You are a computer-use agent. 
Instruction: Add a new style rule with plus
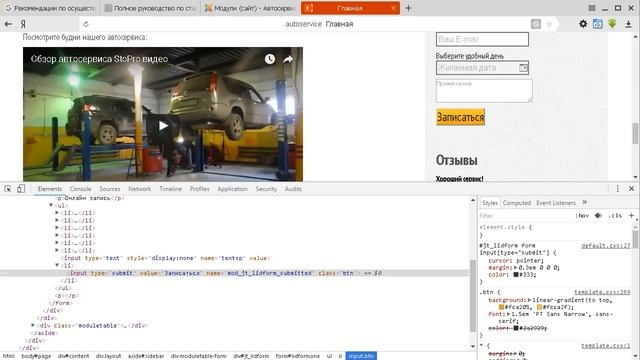point(631,216)
